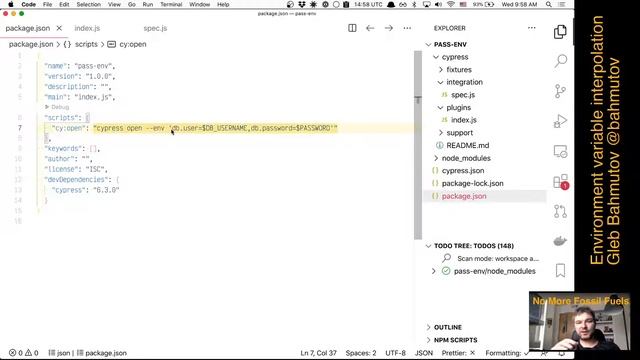Image resolution: width=640 pixels, height=360 pixels.
Task: Select package.json in the Explorer
Action: click(x=464, y=196)
